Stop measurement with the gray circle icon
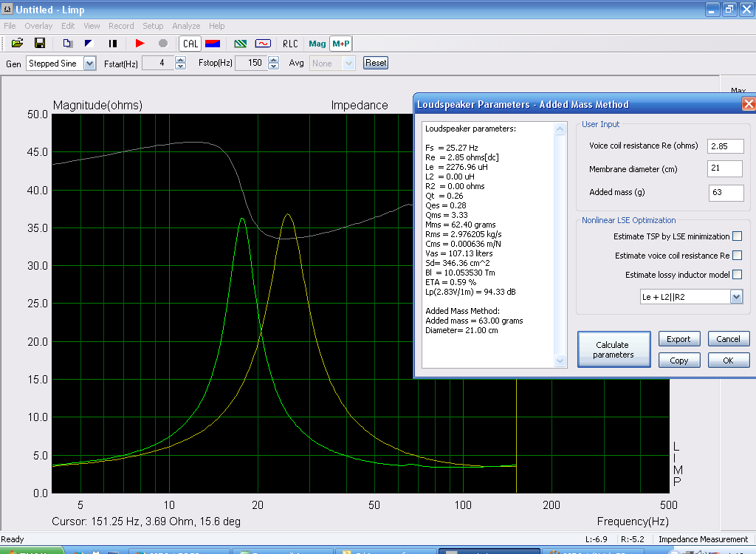The width and height of the screenshot is (756, 554). coord(163,44)
